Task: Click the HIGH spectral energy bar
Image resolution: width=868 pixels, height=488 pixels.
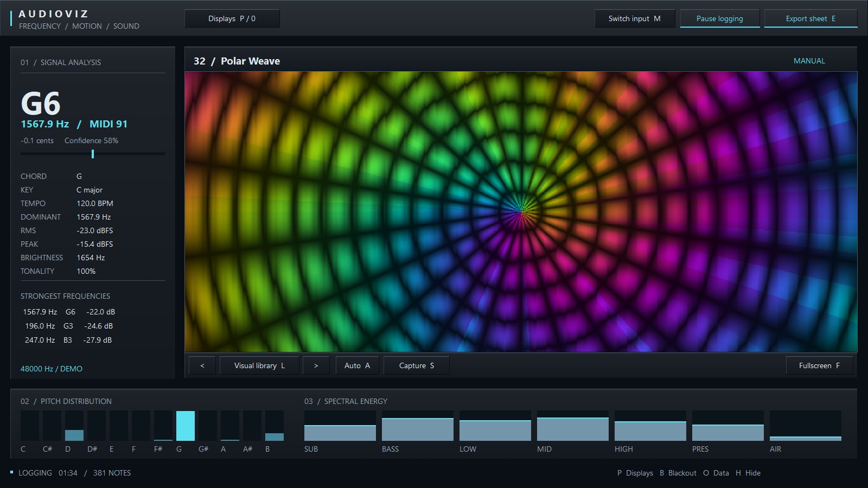Action: [x=650, y=426]
